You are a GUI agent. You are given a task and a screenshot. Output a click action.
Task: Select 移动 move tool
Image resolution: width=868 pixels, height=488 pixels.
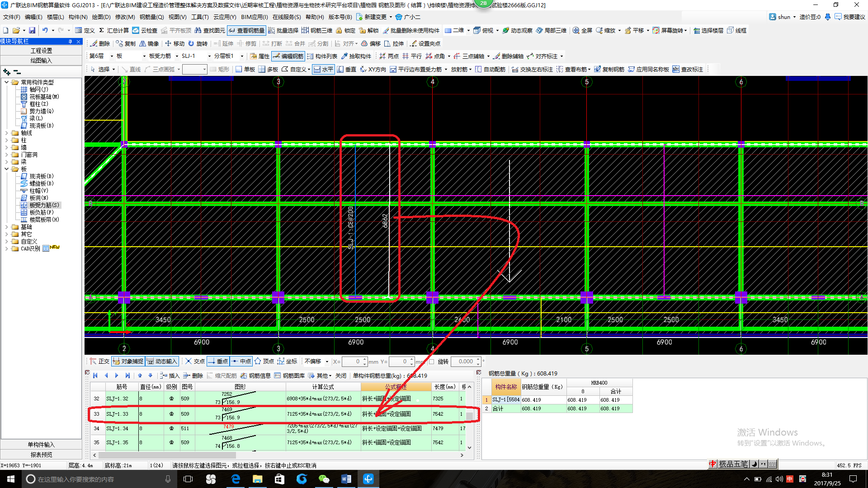tap(175, 43)
